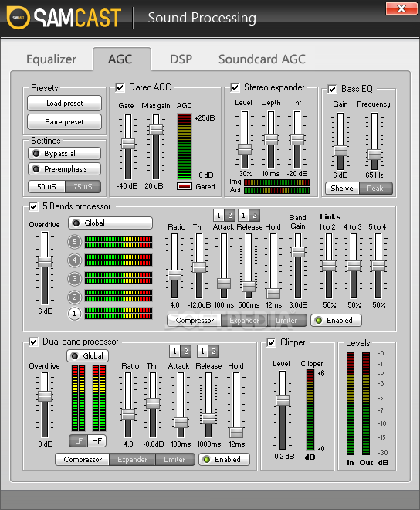Screen dimensions: 420x510
Task: Switch to the Equalizer tab
Action: pyautogui.click(x=52, y=59)
